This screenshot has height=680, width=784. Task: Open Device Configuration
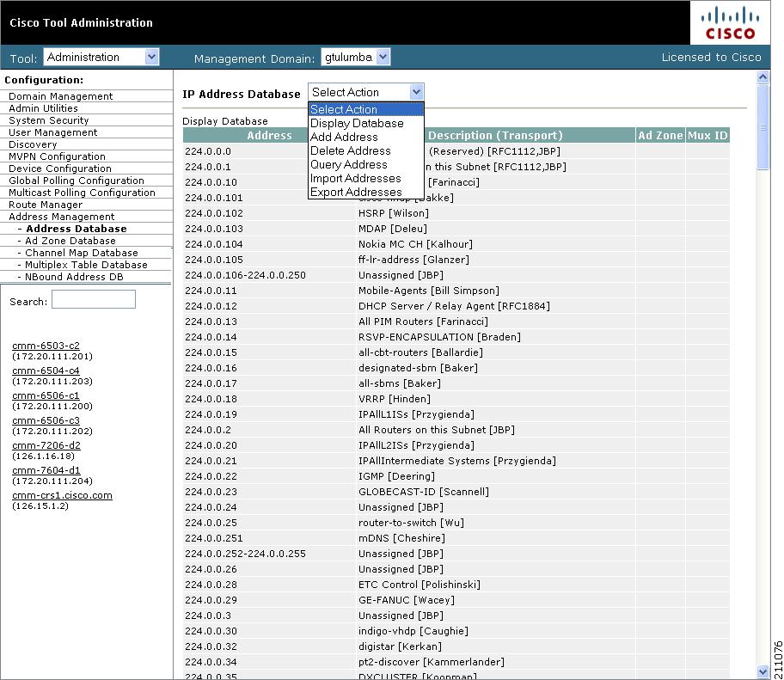pyautogui.click(x=60, y=168)
